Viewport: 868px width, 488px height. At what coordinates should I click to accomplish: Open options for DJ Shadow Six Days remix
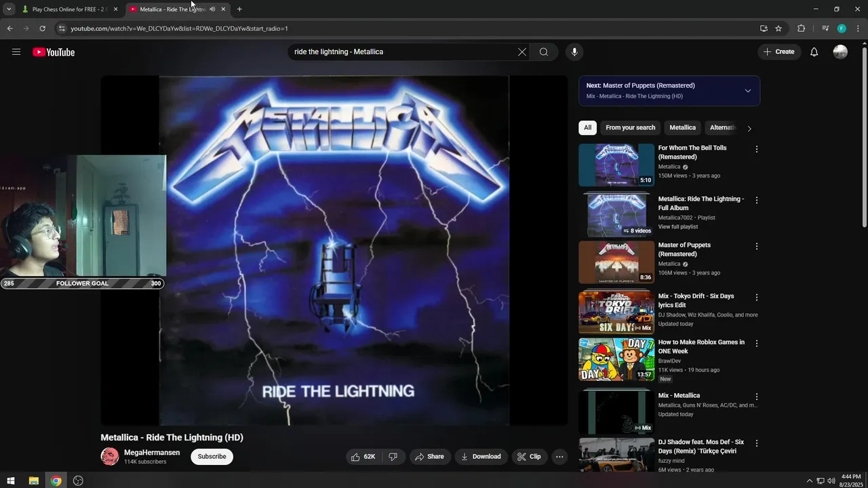(x=757, y=443)
